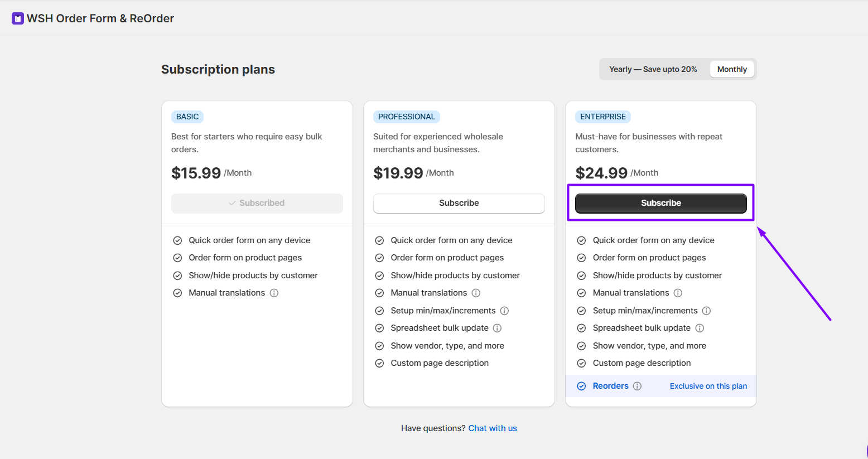Click the disabled Subscribed button on Basic
The image size is (868, 459).
[257, 203]
